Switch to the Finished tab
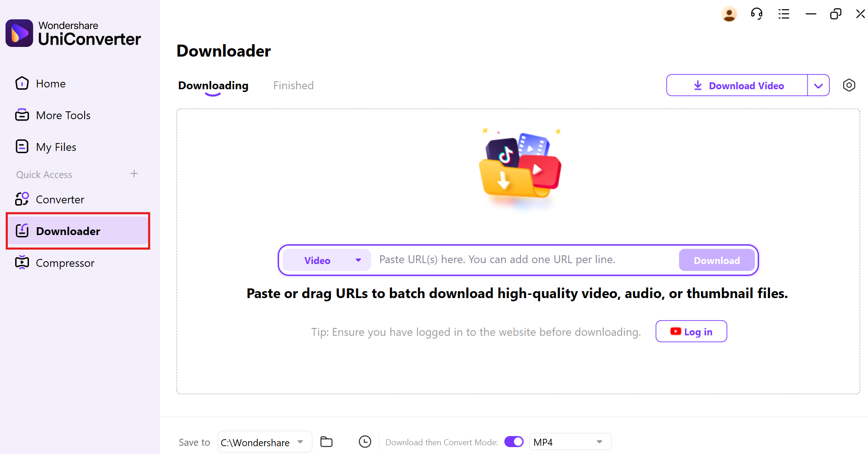 293,86
